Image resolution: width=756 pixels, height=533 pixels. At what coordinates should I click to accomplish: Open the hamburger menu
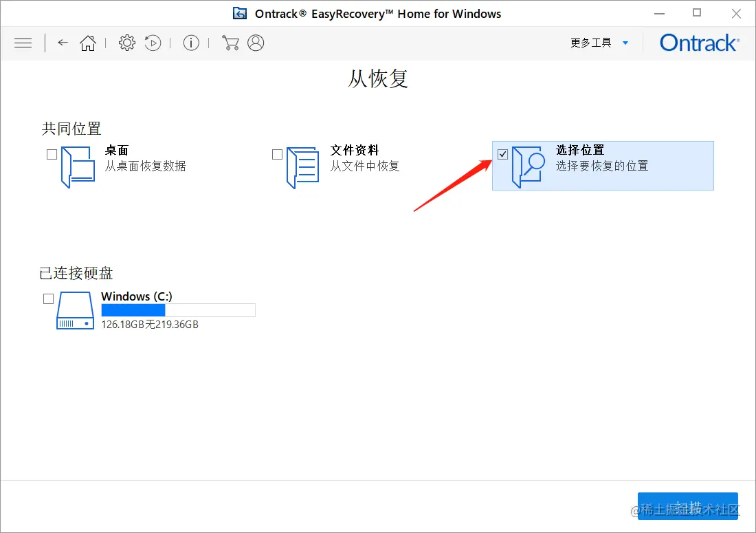(23, 43)
